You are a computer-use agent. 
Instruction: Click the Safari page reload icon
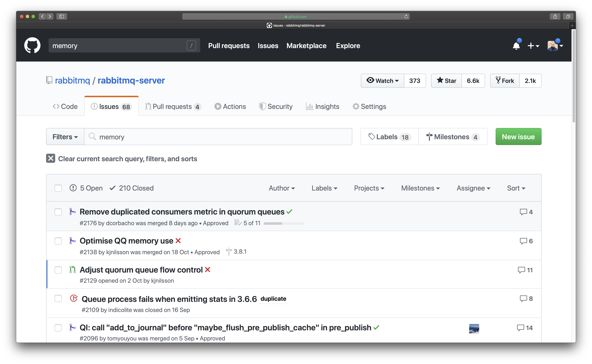point(406,16)
